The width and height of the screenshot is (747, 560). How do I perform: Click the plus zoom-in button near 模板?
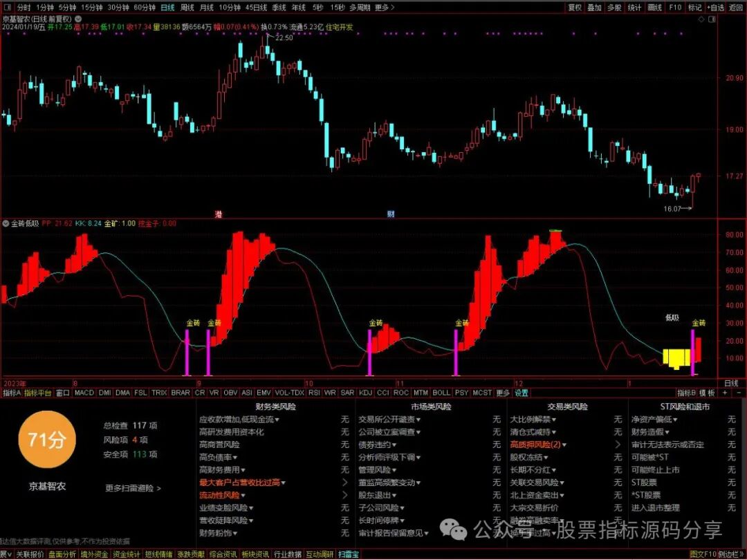point(725,393)
